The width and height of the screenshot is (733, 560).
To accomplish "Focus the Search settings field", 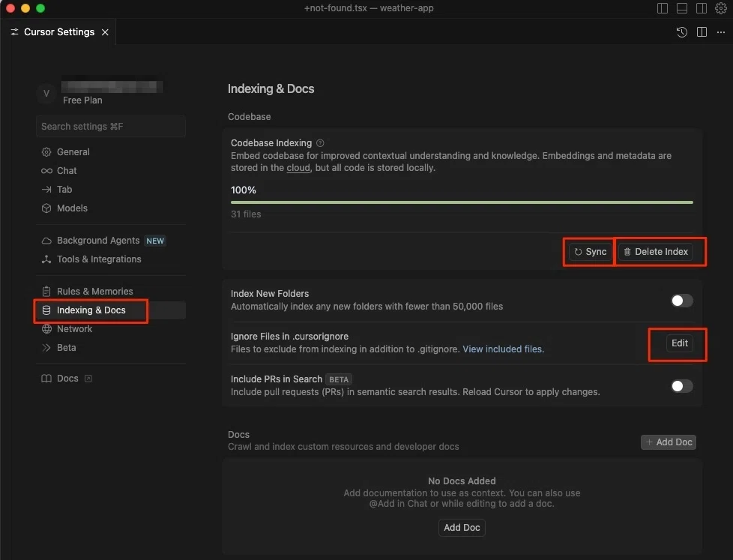I will click(x=111, y=126).
